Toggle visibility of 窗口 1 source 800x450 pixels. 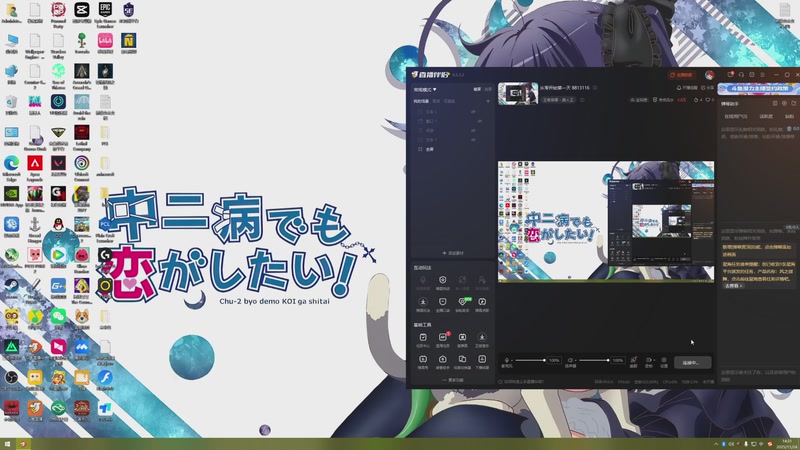(480, 121)
